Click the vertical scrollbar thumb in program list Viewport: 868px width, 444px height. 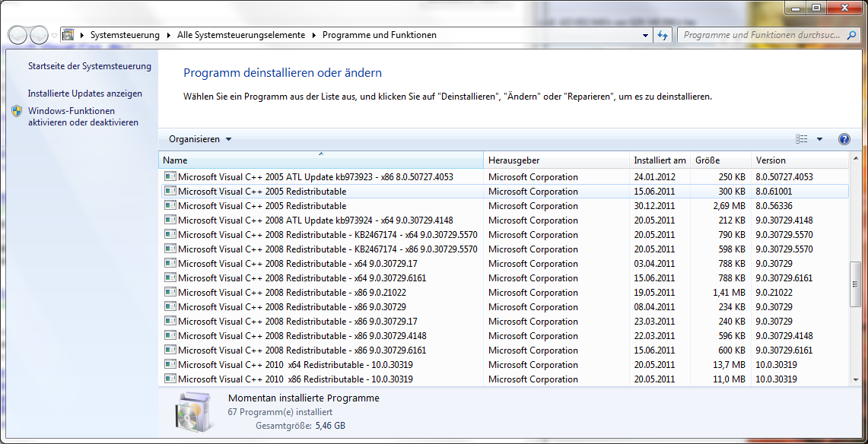(856, 284)
